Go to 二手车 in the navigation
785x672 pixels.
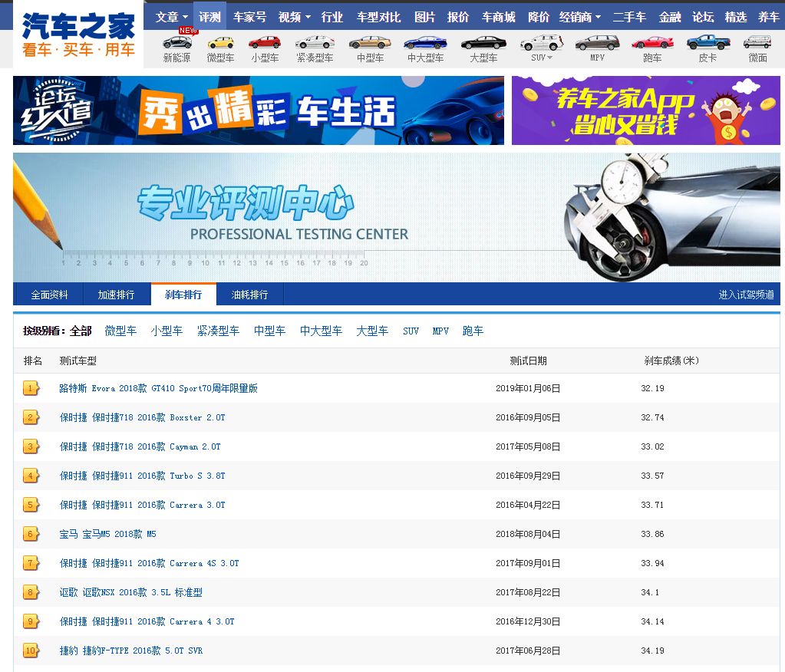click(630, 17)
